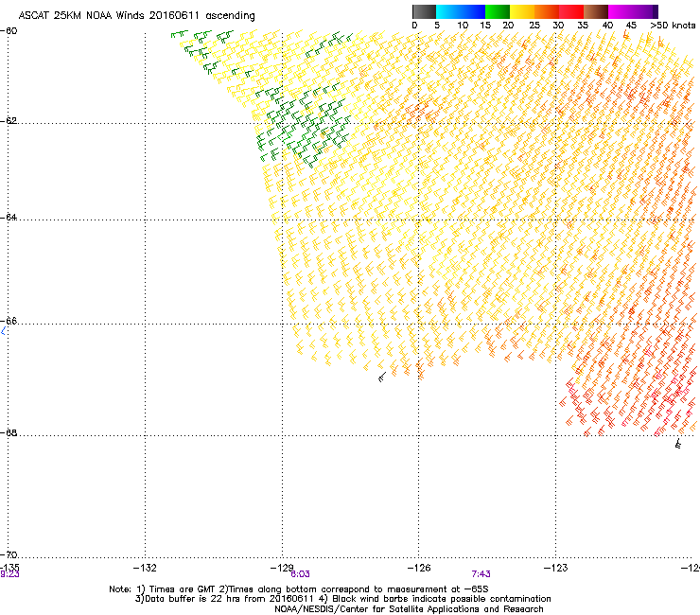Click the magenta 40-45 knots color segment

pos(621,11)
